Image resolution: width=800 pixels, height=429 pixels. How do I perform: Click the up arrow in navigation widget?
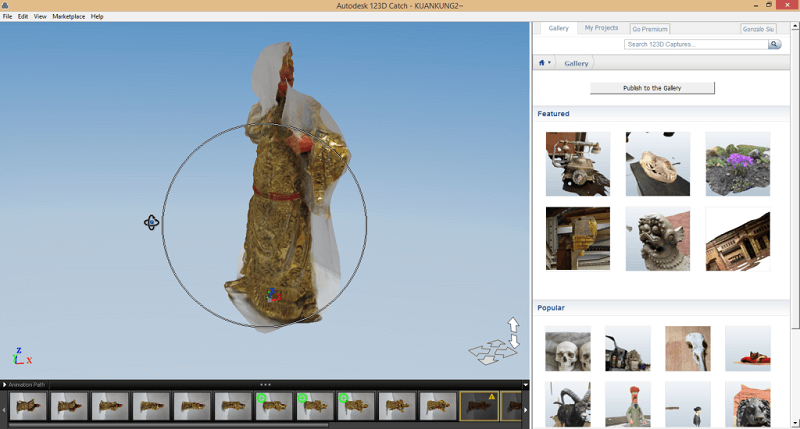tap(513, 324)
